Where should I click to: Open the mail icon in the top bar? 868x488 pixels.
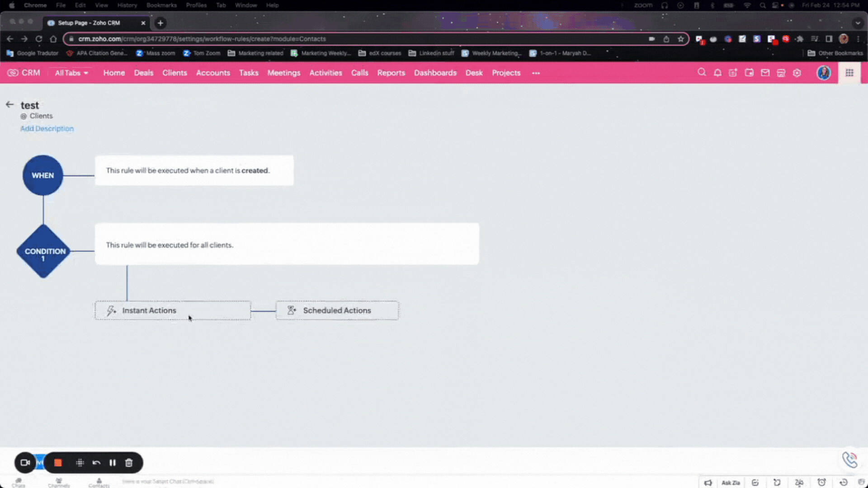click(x=765, y=73)
